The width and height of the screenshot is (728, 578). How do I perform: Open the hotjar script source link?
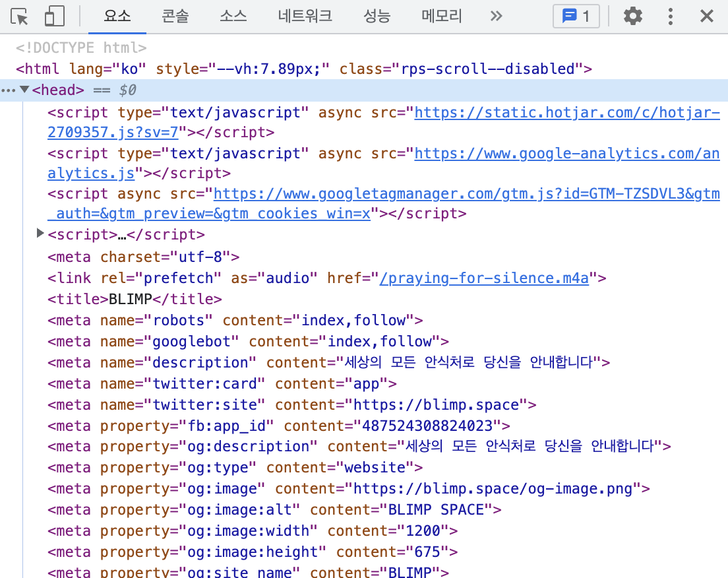[x=384, y=122]
